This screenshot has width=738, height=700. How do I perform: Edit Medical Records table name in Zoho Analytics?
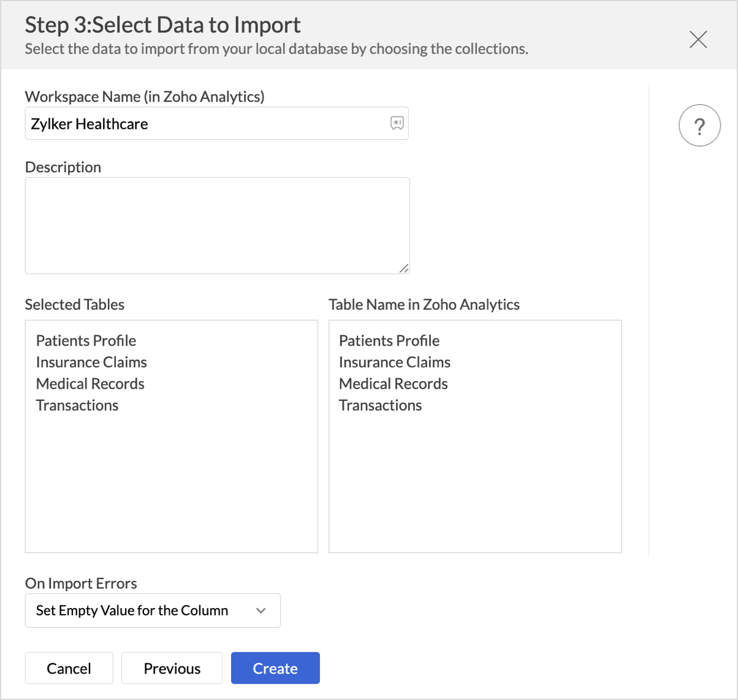pos(394,384)
